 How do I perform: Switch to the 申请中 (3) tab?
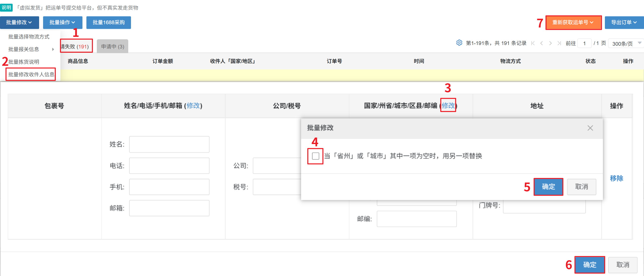point(112,47)
